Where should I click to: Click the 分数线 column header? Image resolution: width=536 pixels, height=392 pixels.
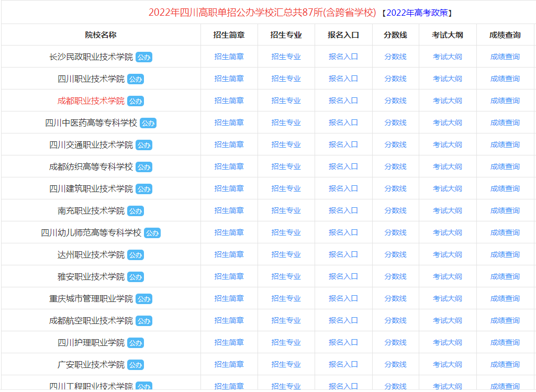(x=396, y=35)
